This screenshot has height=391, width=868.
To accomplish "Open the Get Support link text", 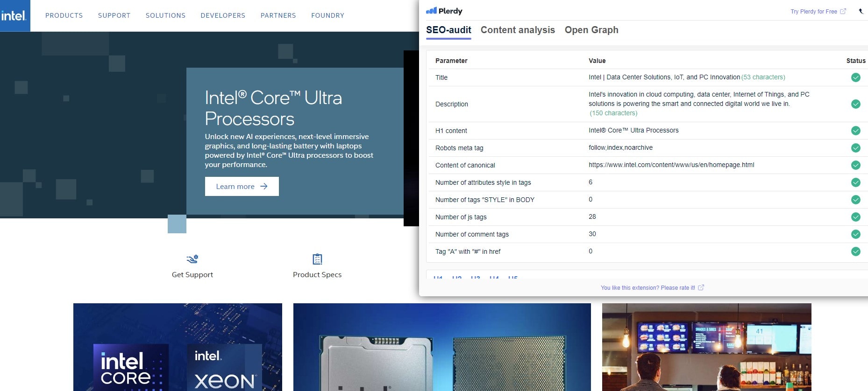I will (x=192, y=275).
